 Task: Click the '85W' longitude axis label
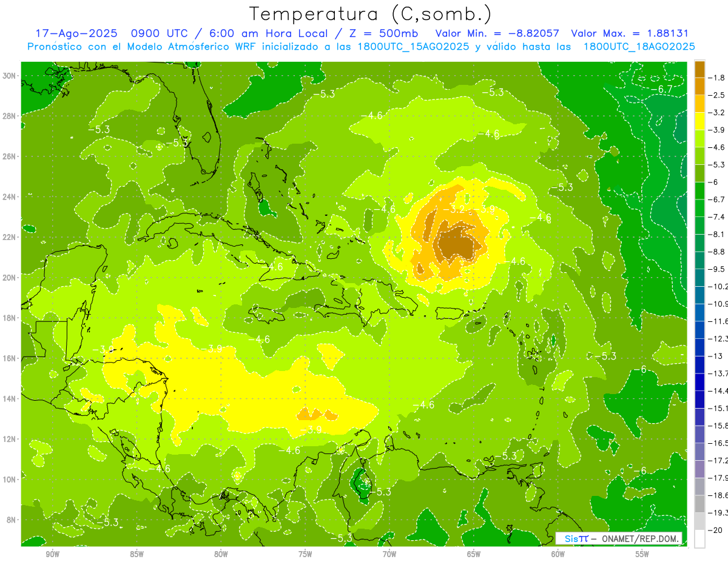(136, 554)
